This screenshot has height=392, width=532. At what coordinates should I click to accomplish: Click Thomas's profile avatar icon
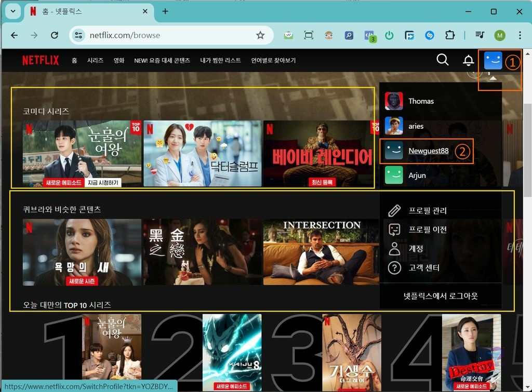pyautogui.click(x=394, y=101)
